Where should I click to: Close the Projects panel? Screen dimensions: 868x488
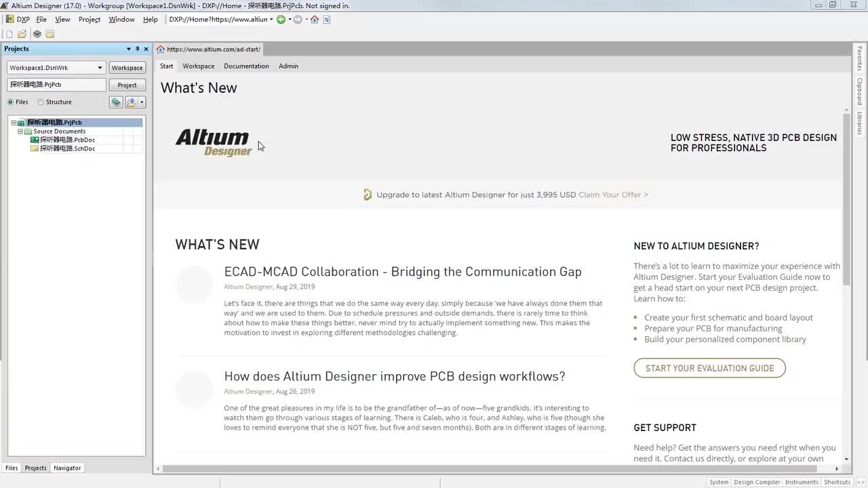(146, 49)
